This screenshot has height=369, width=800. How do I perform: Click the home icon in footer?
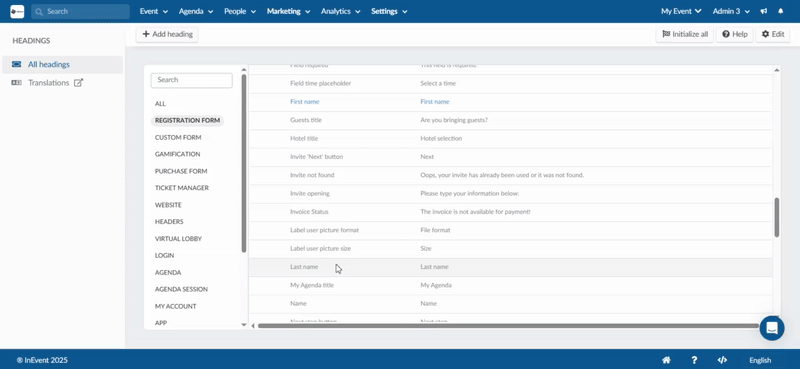pos(666,360)
